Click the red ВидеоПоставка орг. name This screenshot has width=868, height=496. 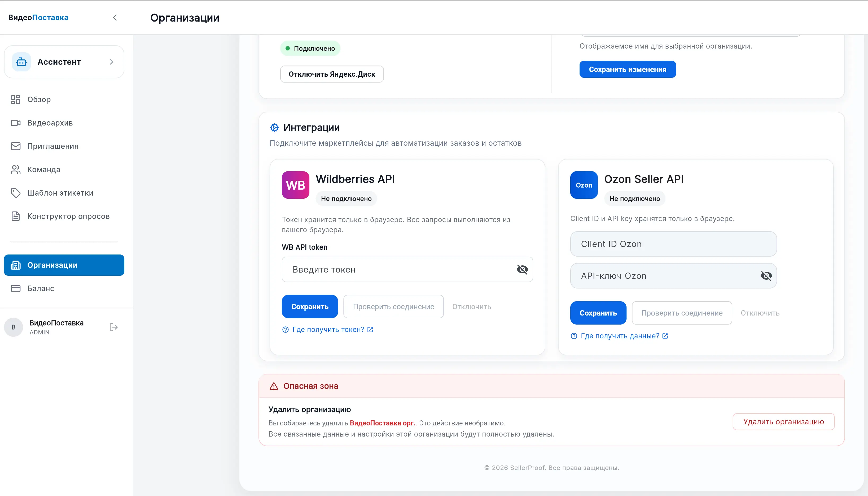tap(382, 423)
